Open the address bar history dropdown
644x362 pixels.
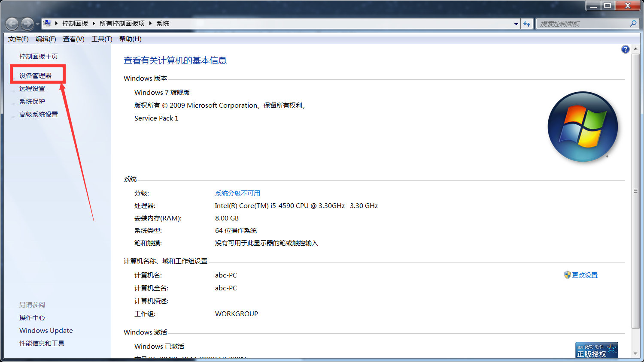tap(516, 24)
